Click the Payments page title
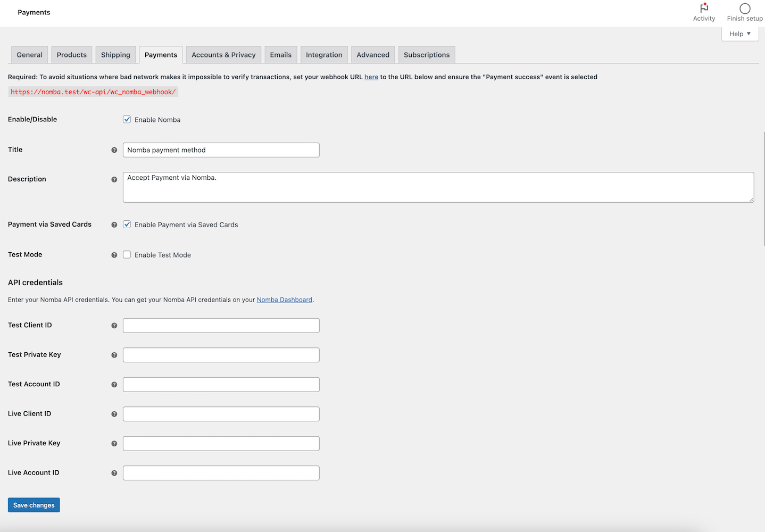This screenshot has height=532, width=765. (34, 12)
